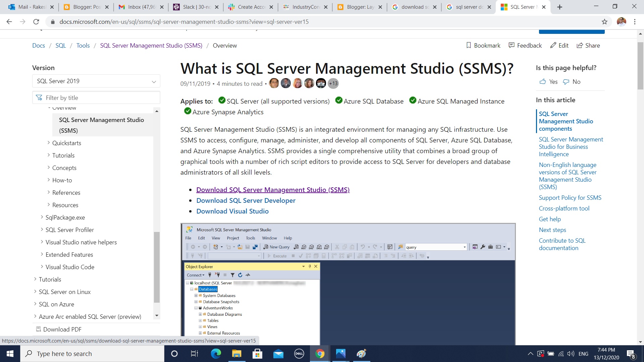Click the Execute arrow icon in SSMS
Viewport: 644px width, 362px height.
tap(269, 256)
